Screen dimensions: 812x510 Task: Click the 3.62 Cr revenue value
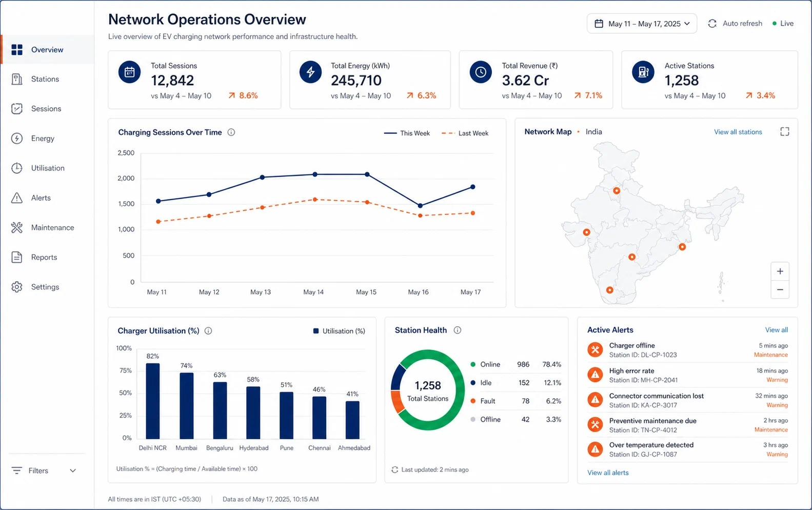coord(525,81)
